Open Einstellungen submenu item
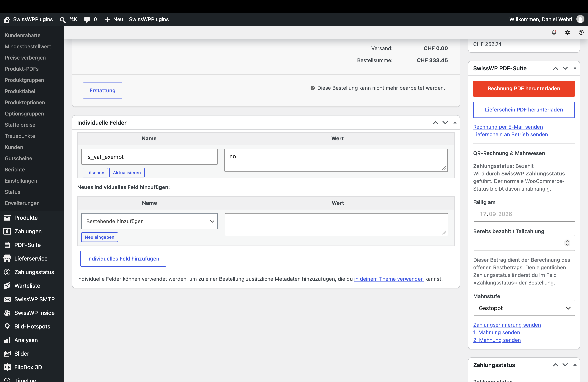This screenshot has height=382, width=588. pyautogui.click(x=21, y=181)
